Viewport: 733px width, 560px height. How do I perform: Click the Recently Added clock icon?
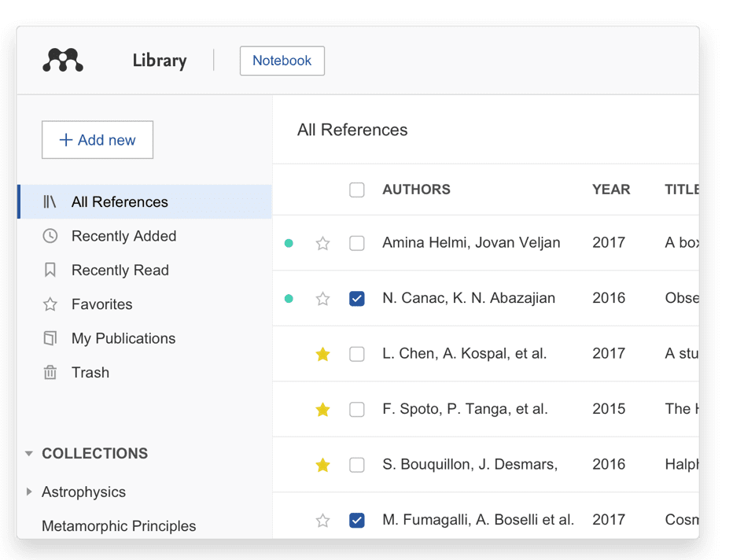(50, 236)
